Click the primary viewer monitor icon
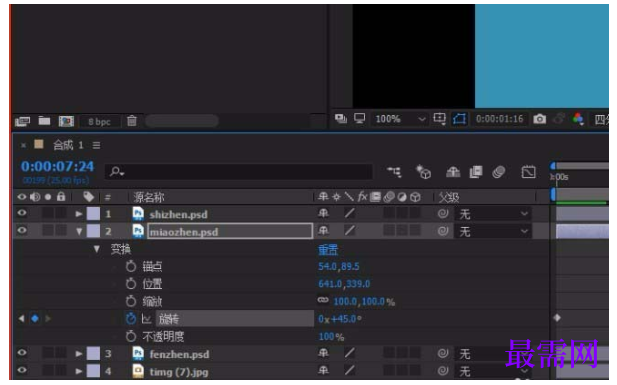 [359, 118]
